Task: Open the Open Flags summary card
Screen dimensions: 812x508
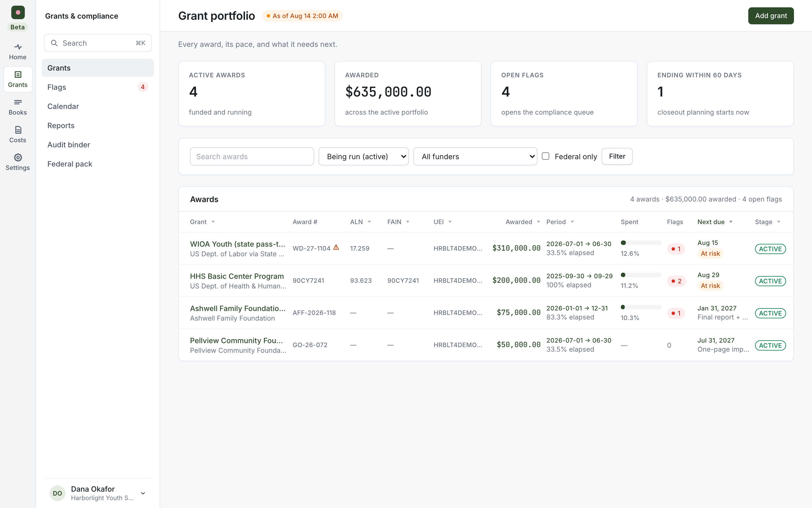Action: coord(564,93)
